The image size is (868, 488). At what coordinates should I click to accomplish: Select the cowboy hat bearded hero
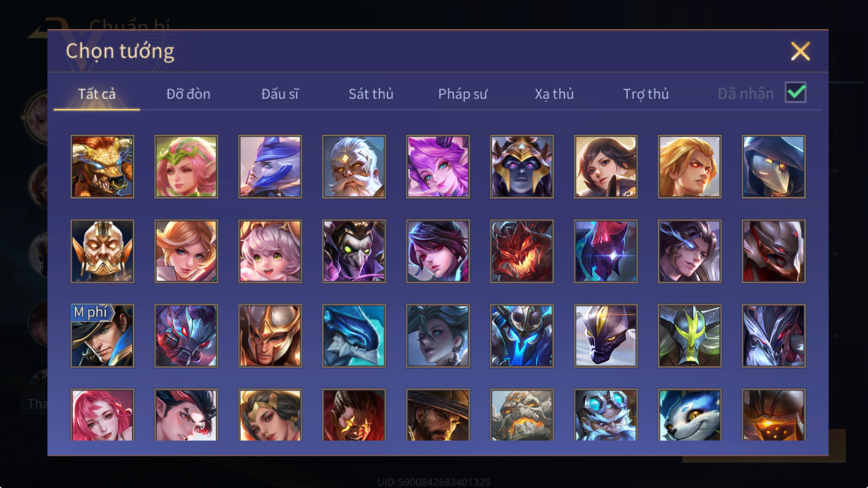pos(438,415)
